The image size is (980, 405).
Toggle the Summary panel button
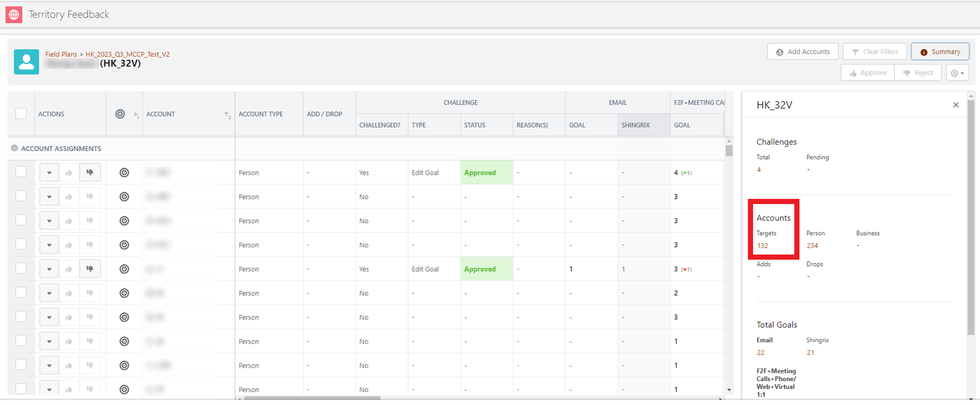pos(940,52)
